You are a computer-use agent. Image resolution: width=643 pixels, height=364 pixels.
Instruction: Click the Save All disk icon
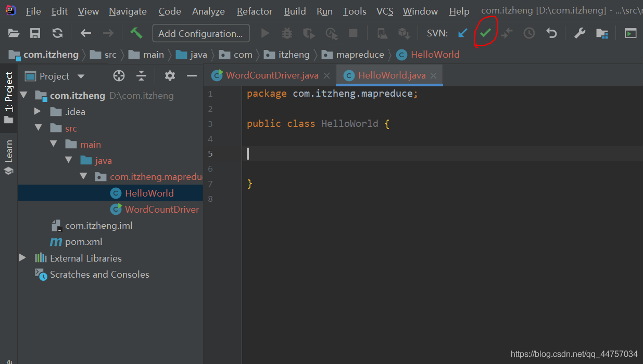[x=35, y=33]
